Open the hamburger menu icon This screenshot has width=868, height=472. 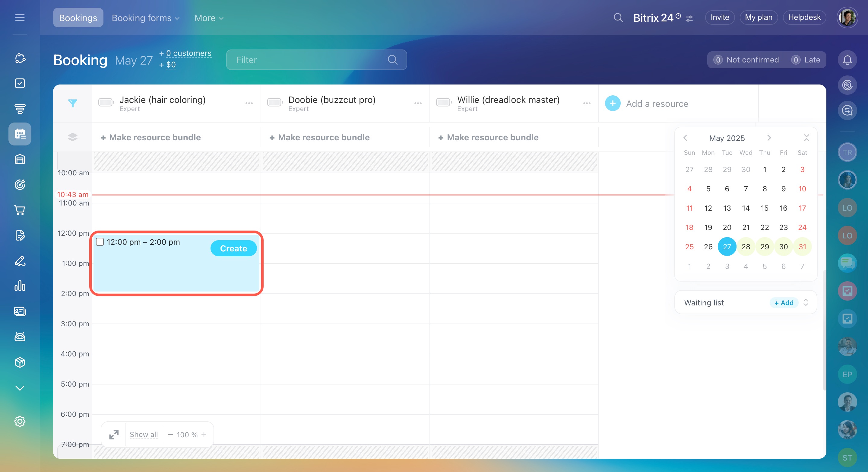click(20, 18)
